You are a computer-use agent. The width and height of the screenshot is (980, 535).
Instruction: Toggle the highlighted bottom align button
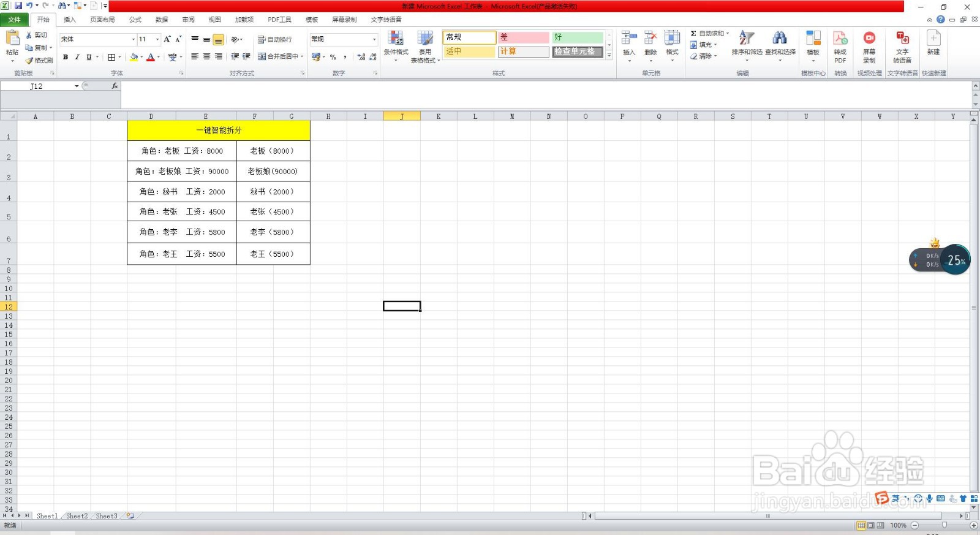218,40
